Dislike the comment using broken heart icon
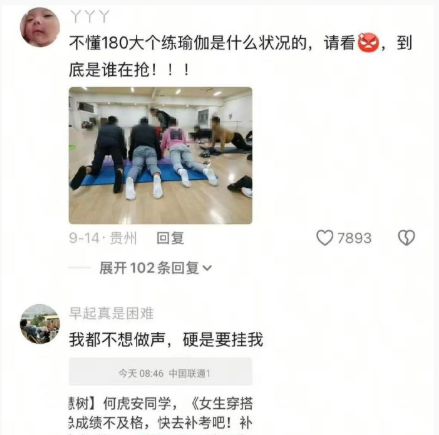The image size is (439, 435). click(x=406, y=238)
